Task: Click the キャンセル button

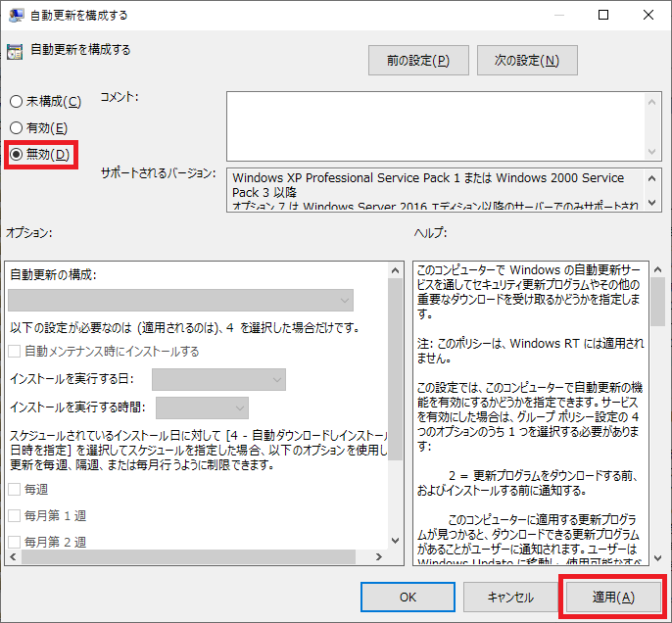Action: [x=510, y=597]
